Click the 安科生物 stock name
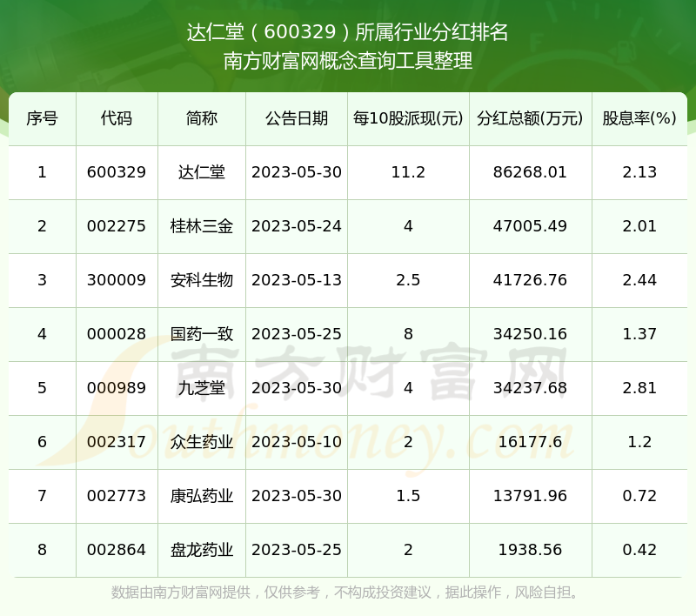 pos(202,280)
